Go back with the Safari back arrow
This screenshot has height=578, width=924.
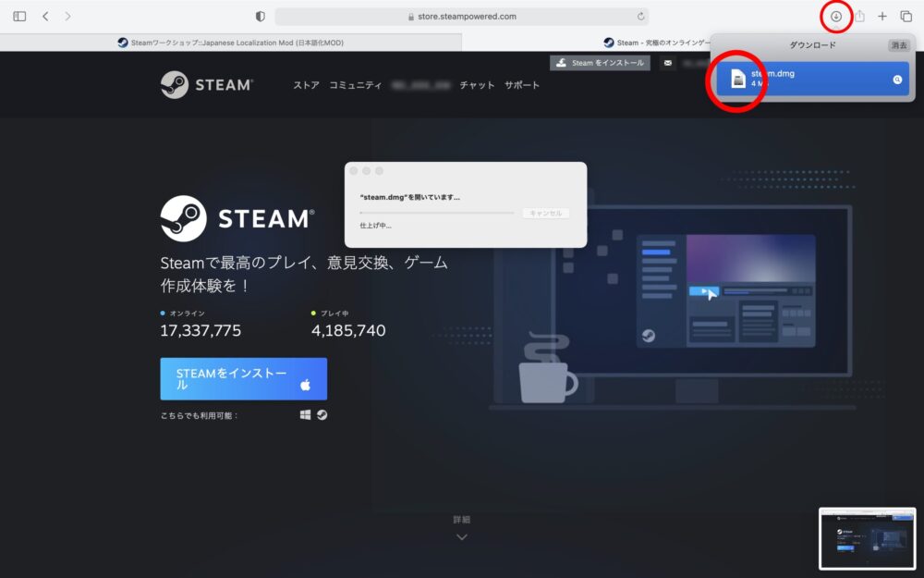click(45, 17)
